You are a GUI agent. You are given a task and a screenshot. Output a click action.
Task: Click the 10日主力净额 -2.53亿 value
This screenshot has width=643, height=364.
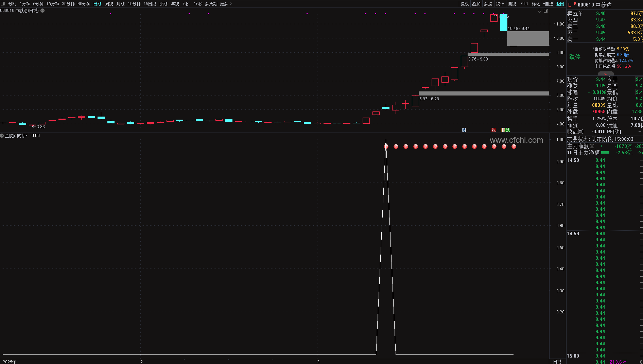624,153
